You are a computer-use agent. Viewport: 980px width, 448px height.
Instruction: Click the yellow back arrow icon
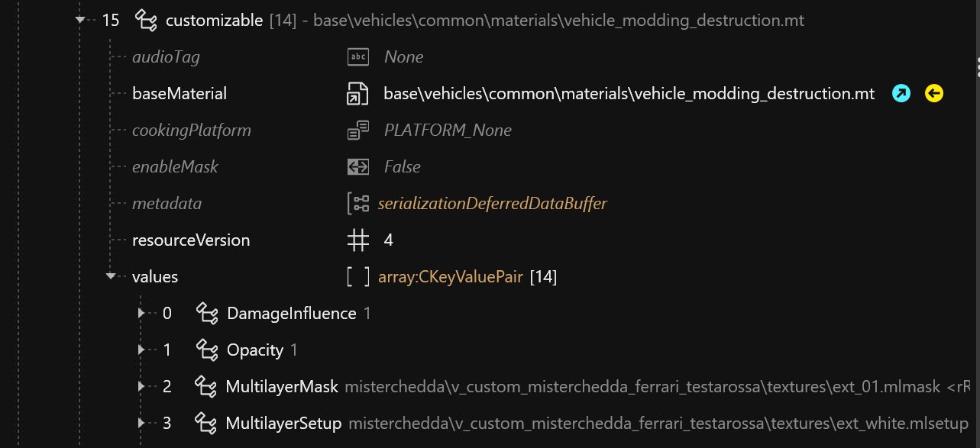click(934, 94)
